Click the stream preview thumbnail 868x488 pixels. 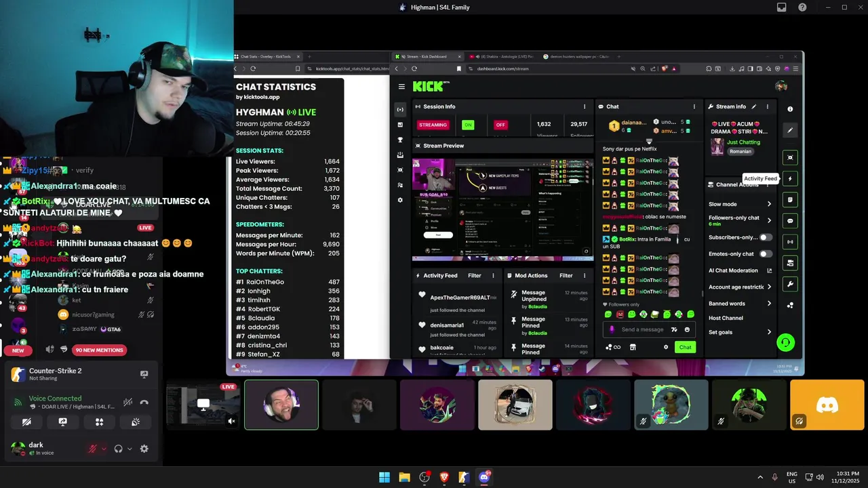click(502, 209)
